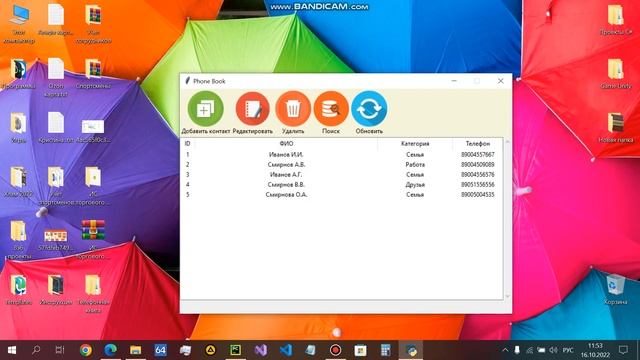Click the Python app taskbar icon
The image size is (640, 360).
click(411, 350)
